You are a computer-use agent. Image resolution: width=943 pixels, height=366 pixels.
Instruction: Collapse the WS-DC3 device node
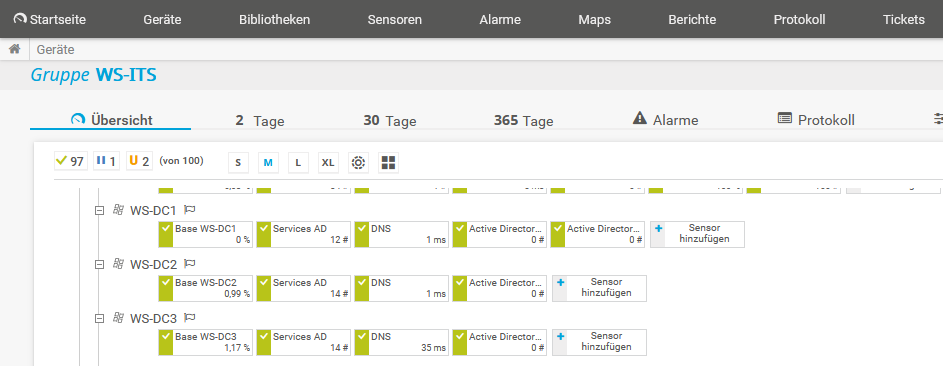click(99, 319)
